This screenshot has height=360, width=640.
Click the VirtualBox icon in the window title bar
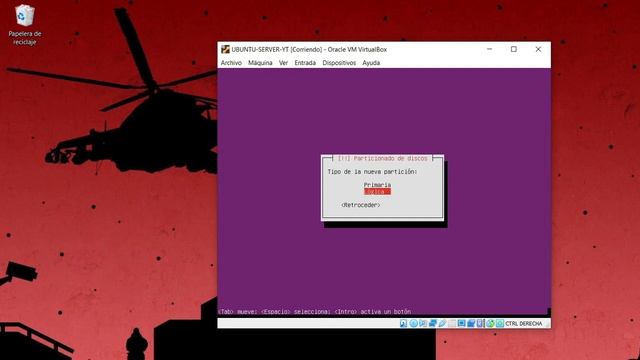coord(225,49)
